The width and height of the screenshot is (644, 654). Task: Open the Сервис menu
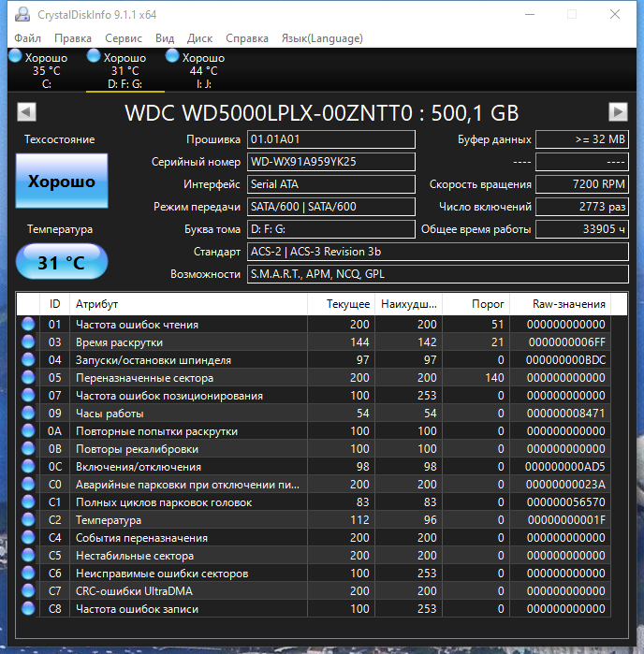(x=124, y=38)
